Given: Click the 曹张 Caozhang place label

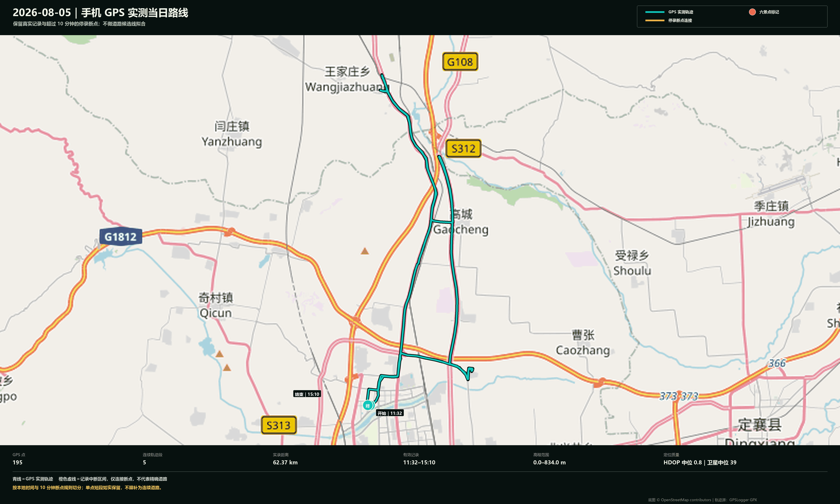Looking at the screenshot, I should click(583, 343).
